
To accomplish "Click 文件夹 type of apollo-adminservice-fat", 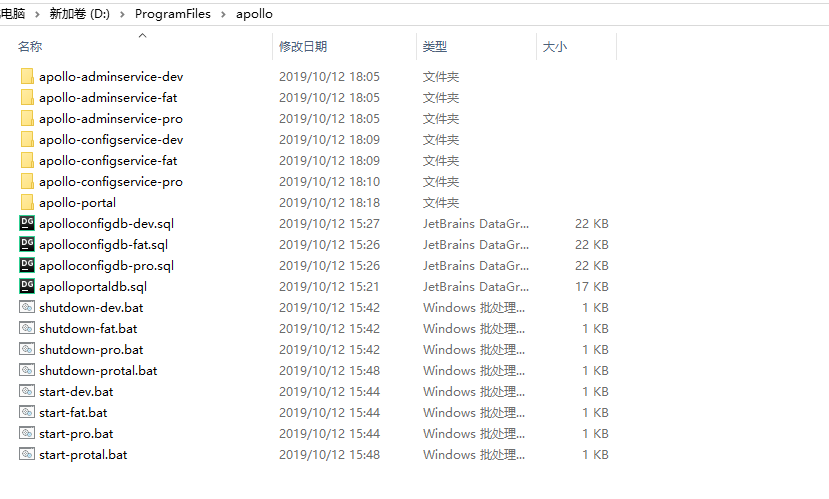I will click(x=441, y=98).
